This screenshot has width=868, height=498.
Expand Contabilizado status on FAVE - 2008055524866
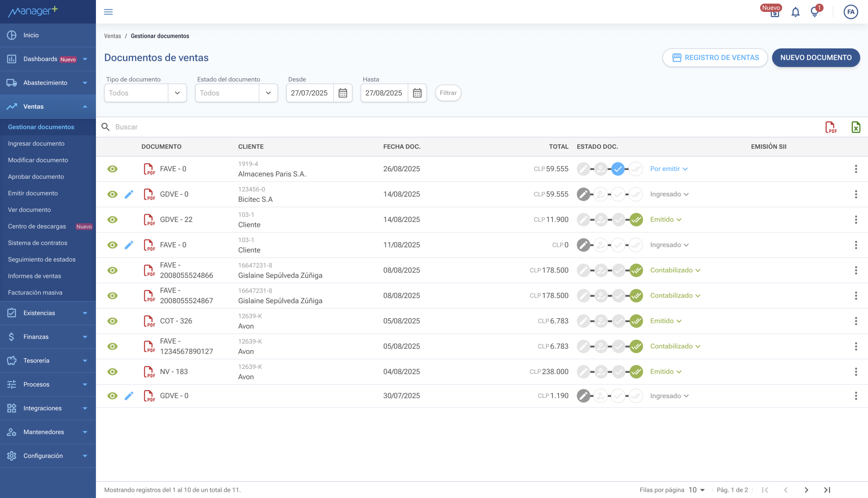click(675, 270)
